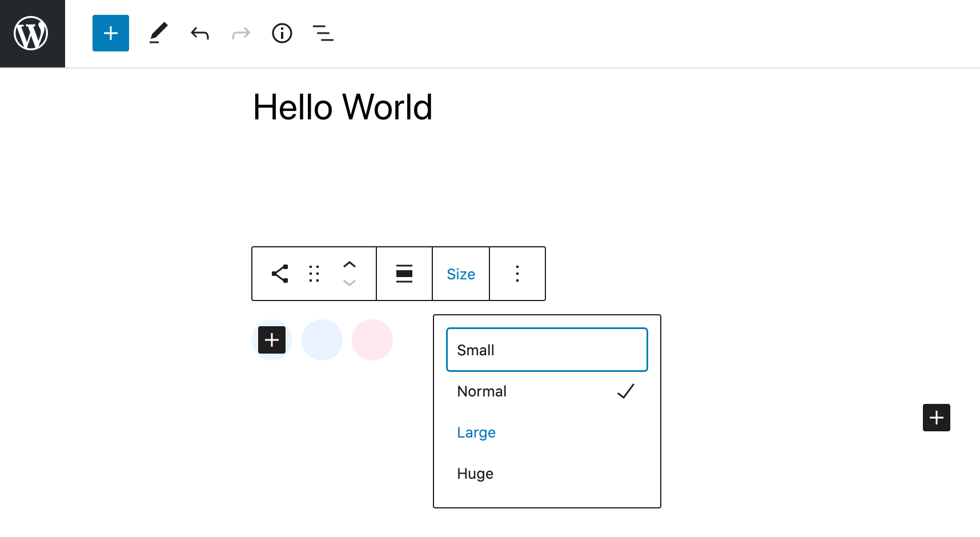The width and height of the screenshot is (980, 537).
Task: Click the pink social icon placeholder circle
Action: 372,340
